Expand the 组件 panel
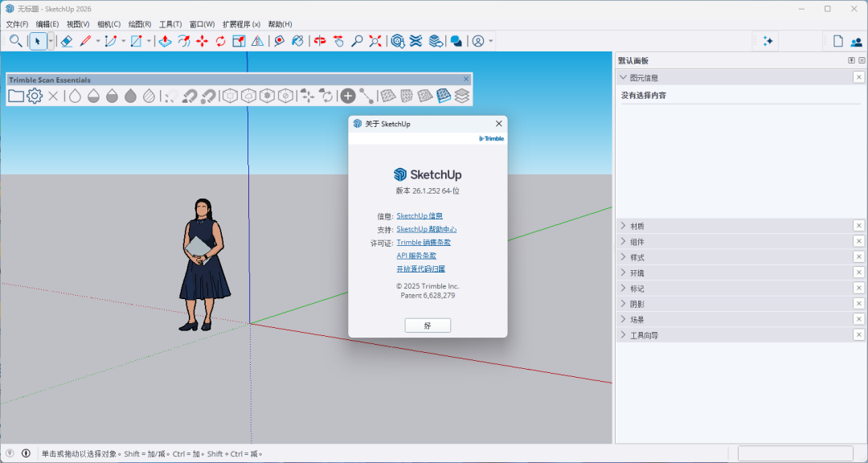868x463 pixels. [x=624, y=241]
